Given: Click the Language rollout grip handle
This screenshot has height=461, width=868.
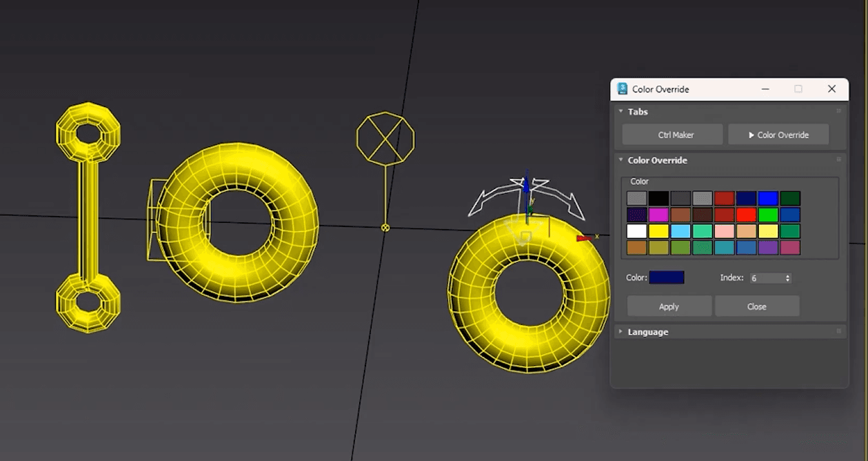Looking at the screenshot, I should click(x=839, y=331).
